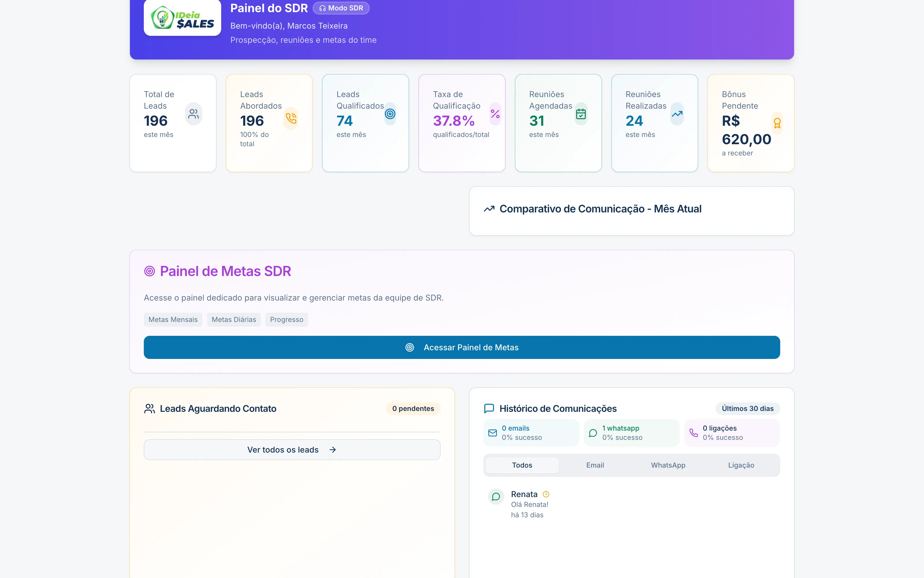The image size is (924, 578).
Task: Click the Modo SDR headset badge
Action: (x=341, y=8)
